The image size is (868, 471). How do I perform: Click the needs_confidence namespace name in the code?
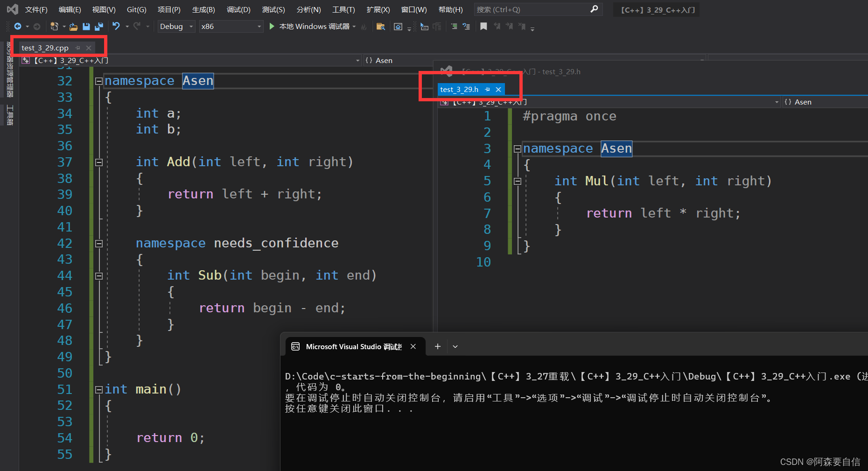[276, 243]
